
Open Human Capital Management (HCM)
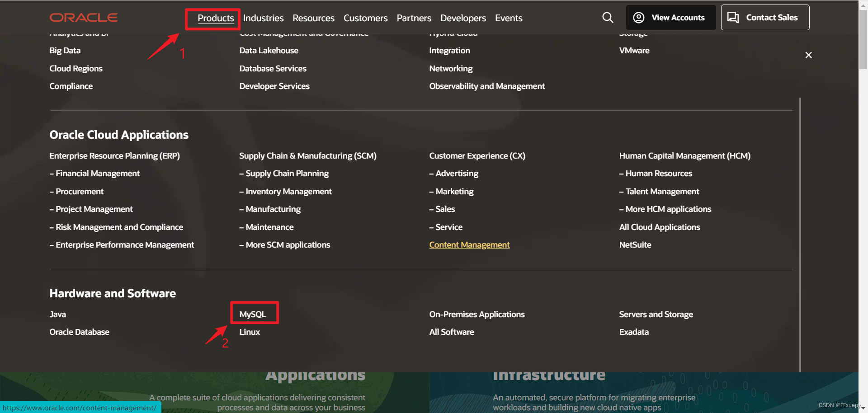[x=684, y=156]
